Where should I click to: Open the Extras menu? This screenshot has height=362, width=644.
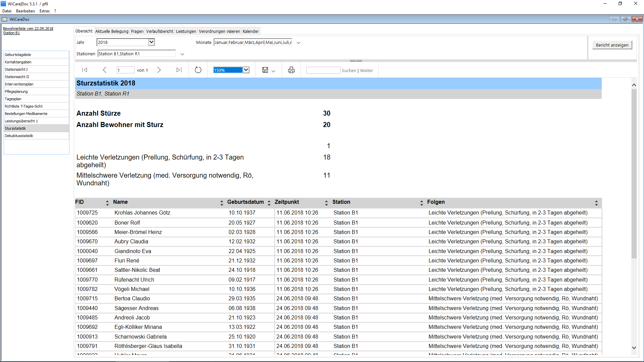point(45,11)
